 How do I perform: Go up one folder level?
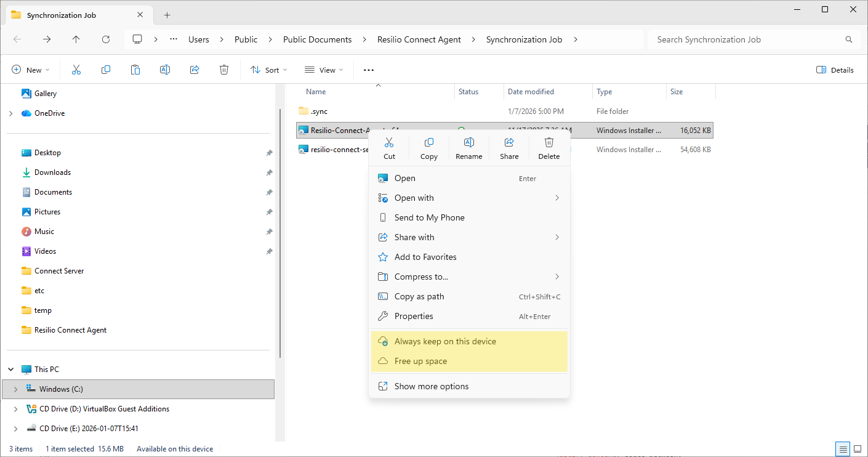click(76, 39)
